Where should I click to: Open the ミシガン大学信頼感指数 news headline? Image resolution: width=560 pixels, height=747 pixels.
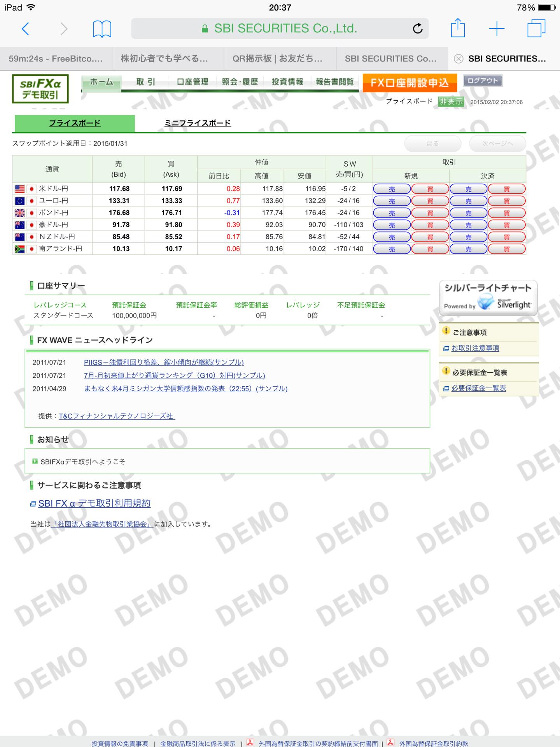(x=186, y=389)
